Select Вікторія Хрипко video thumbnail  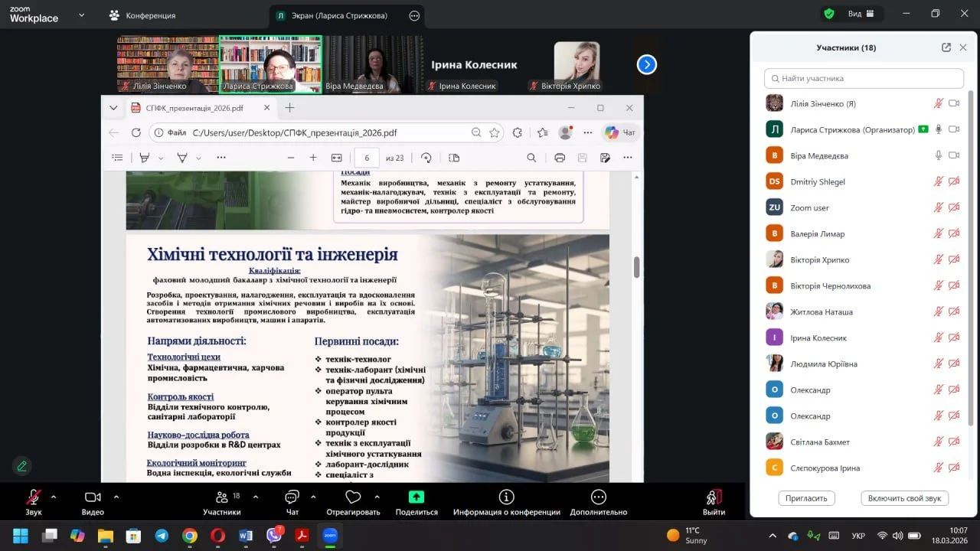pos(577,64)
